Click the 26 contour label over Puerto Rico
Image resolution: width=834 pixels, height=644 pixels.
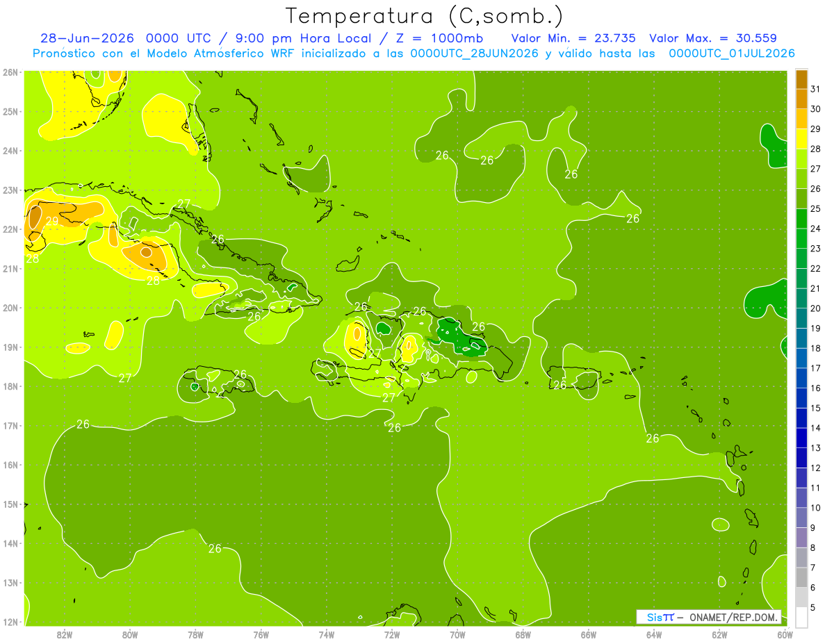(559, 384)
